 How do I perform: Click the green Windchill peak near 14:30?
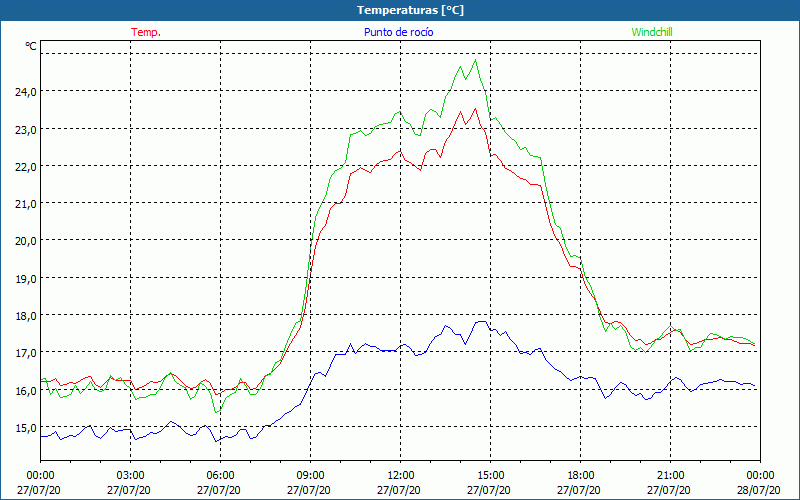[x=476, y=60]
